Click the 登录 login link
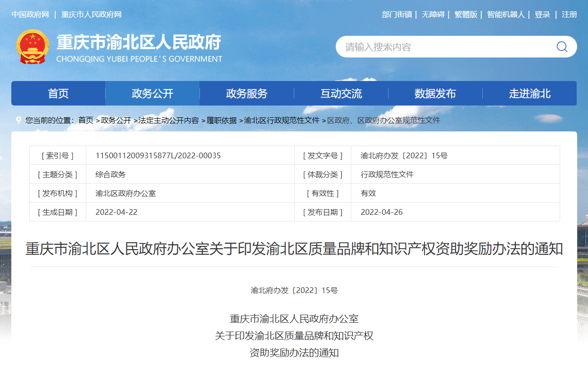 (x=542, y=15)
